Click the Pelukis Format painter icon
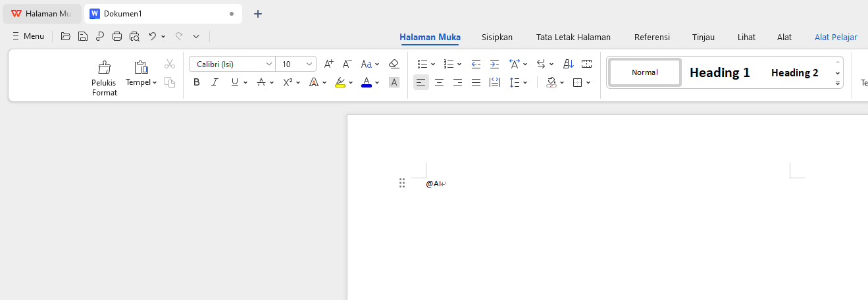This screenshot has width=868, height=300. tap(104, 68)
